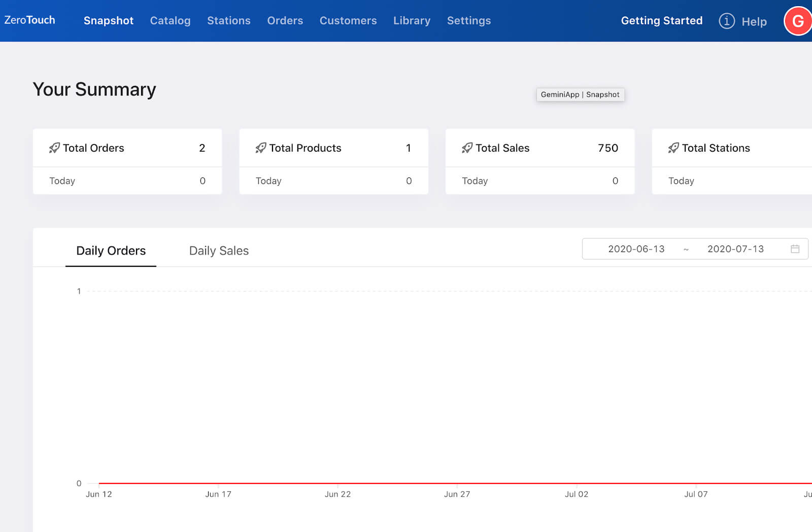The height and width of the screenshot is (532, 812).
Task: Navigate to Customers
Action: click(348, 20)
